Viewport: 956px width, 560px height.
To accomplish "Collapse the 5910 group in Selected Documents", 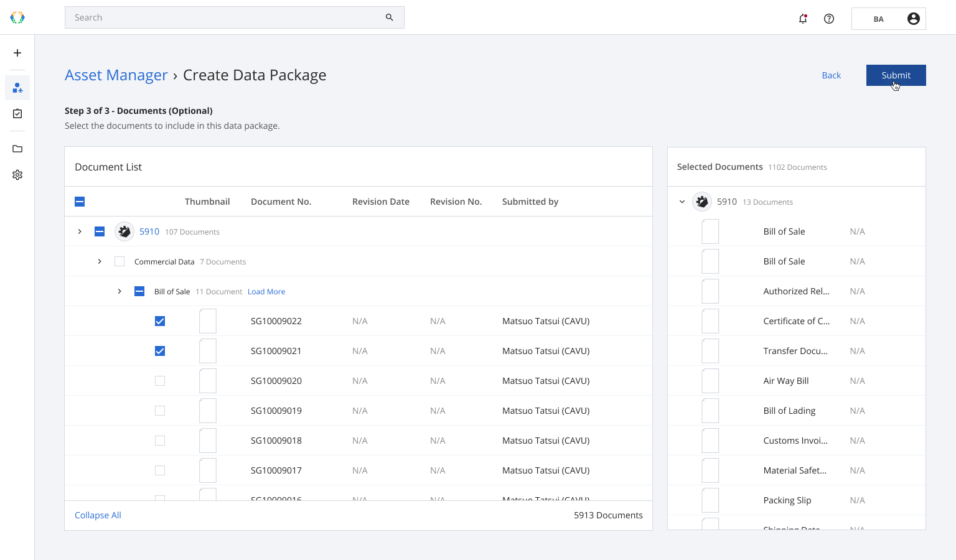I will 682,202.
